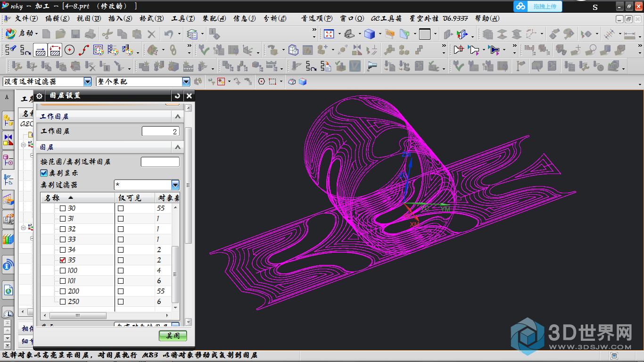Open the 整个装配 dropdown
Image resolution: width=644 pixels, height=362 pixels.
(186, 82)
